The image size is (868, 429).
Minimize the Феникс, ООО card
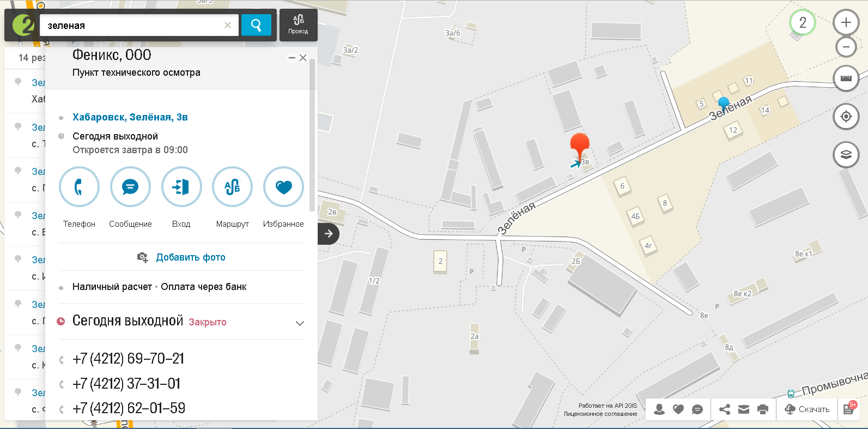coord(292,58)
